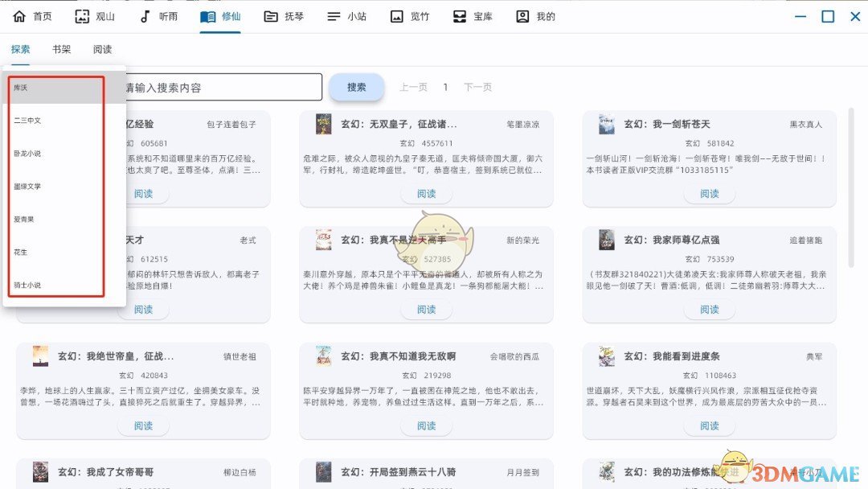Open the 观山 picture section icon
868x489 pixels.
click(82, 16)
